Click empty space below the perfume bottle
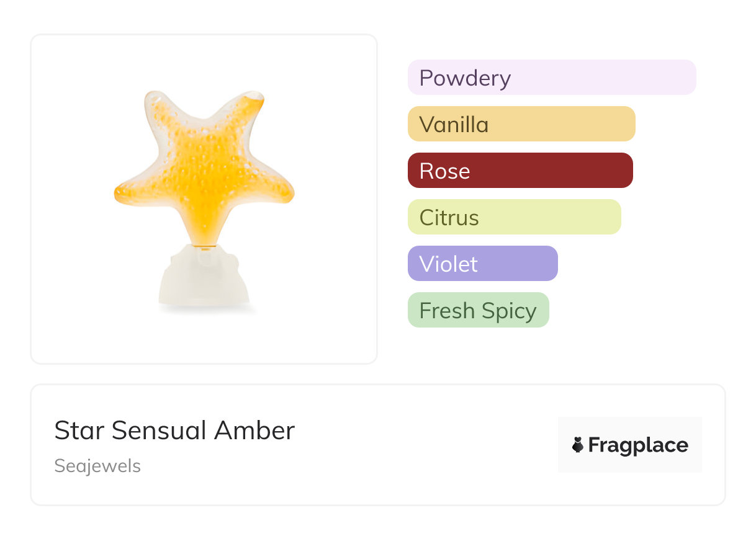 click(x=204, y=338)
